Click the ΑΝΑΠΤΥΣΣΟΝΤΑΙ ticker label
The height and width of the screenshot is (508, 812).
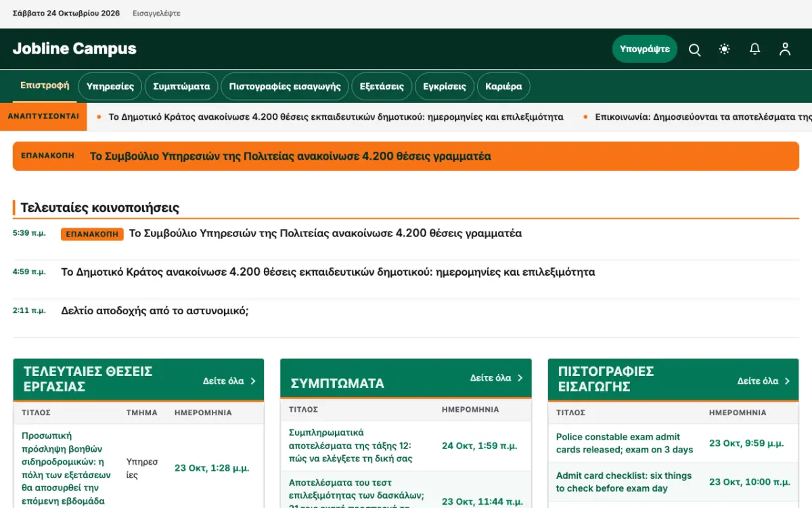[x=43, y=117]
